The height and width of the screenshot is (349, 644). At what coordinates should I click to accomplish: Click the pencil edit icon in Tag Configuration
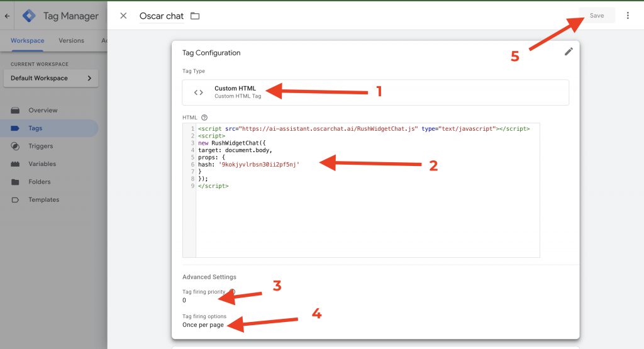569,52
